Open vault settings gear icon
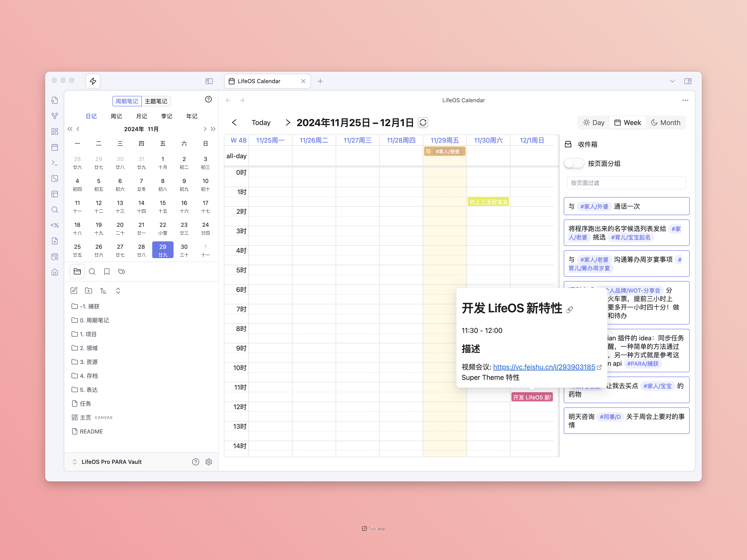 (x=209, y=462)
